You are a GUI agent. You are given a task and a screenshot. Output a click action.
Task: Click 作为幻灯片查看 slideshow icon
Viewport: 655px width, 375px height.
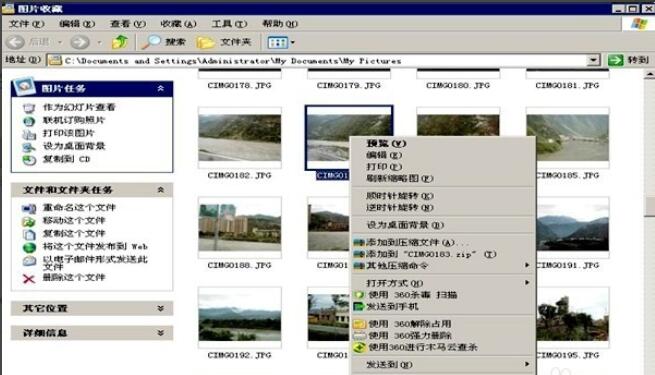(x=29, y=108)
